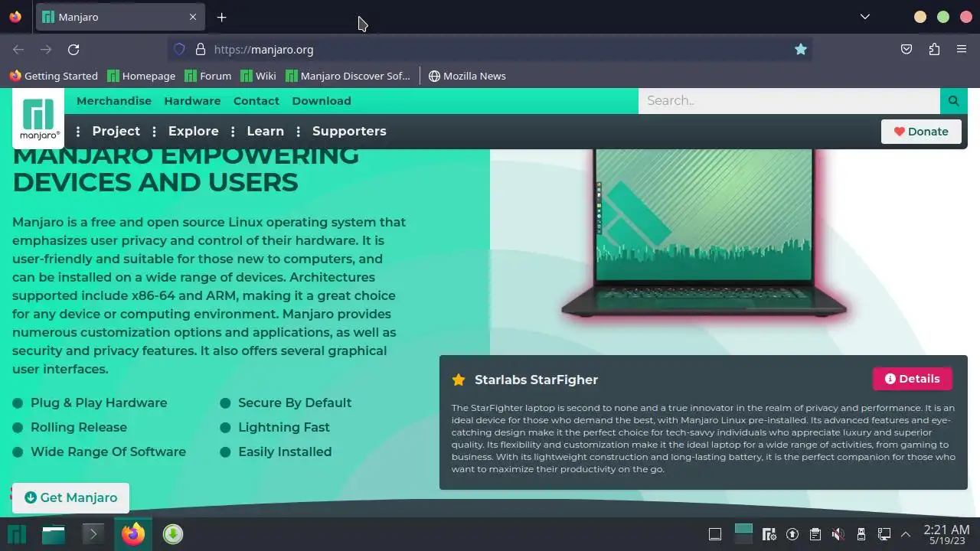Image resolution: width=980 pixels, height=551 pixels.
Task: Open the Hardware nav link
Action: (192, 101)
